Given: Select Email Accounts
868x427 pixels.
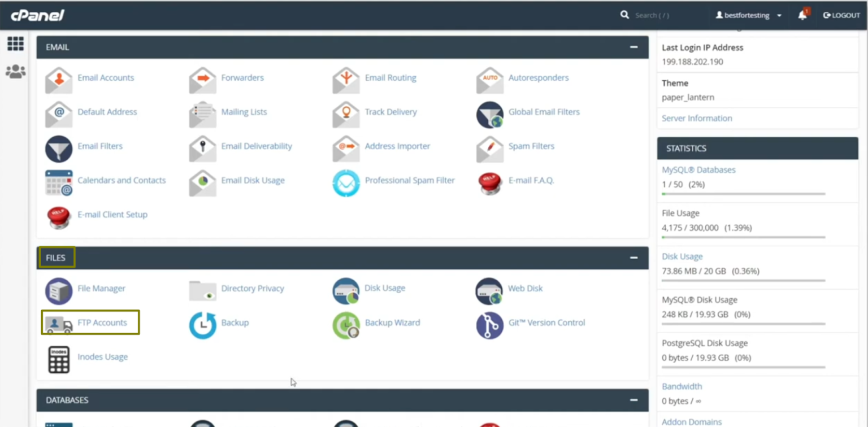Looking at the screenshot, I should point(106,77).
